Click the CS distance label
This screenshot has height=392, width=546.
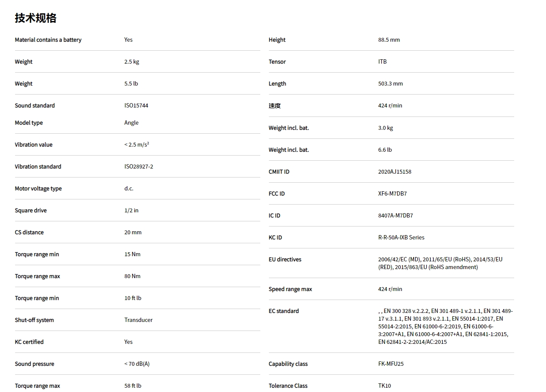point(29,233)
